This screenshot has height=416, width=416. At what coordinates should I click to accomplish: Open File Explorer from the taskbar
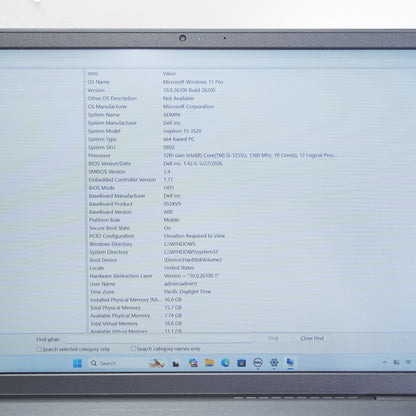pyautogui.click(x=209, y=363)
